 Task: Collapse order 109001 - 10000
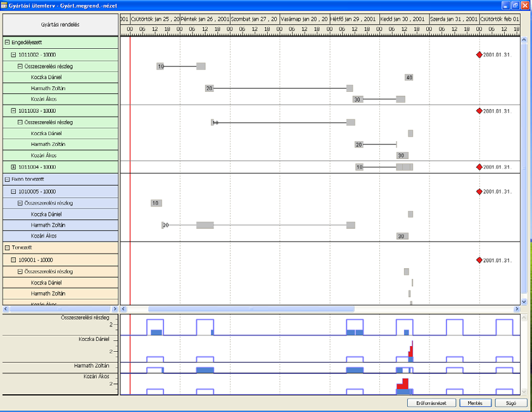pos(13,260)
